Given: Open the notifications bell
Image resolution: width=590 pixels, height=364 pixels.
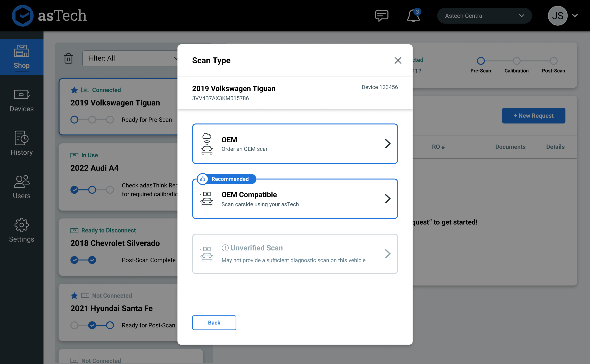Looking at the screenshot, I should click(413, 15).
